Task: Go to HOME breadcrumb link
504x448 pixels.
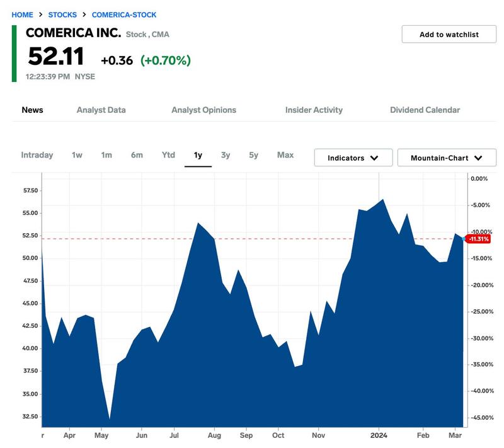Action: tap(22, 14)
